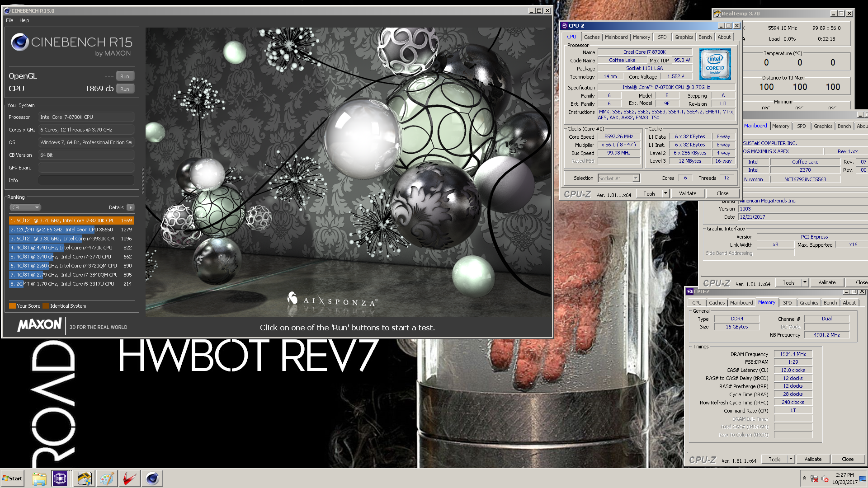Click Validate in the CPU-Z Memory window
868x488 pixels.
(x=813, y=459)
